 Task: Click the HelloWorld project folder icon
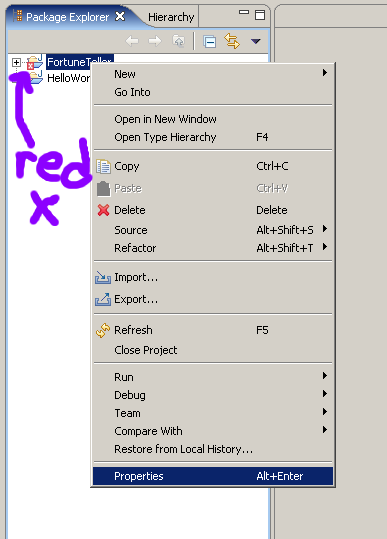click(36, 78)
